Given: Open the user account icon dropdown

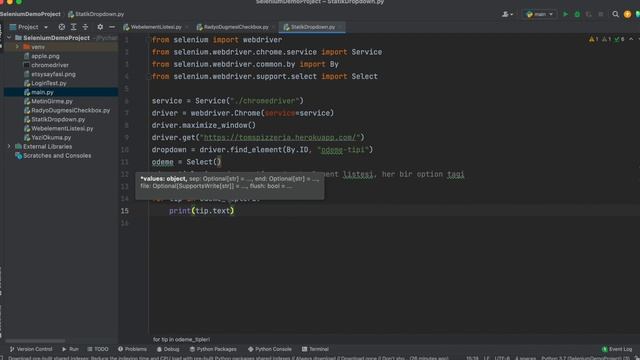Looking at the screenshot, I should point(507,14).
